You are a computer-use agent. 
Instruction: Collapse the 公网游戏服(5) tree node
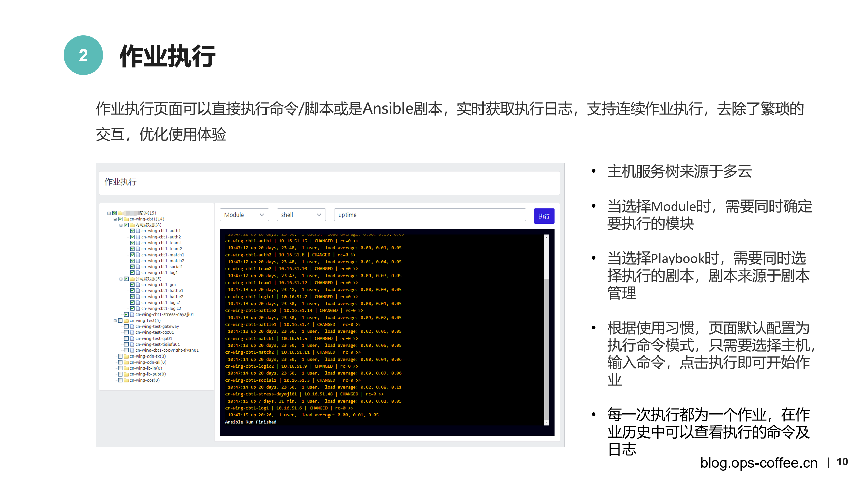click(121, 279)
